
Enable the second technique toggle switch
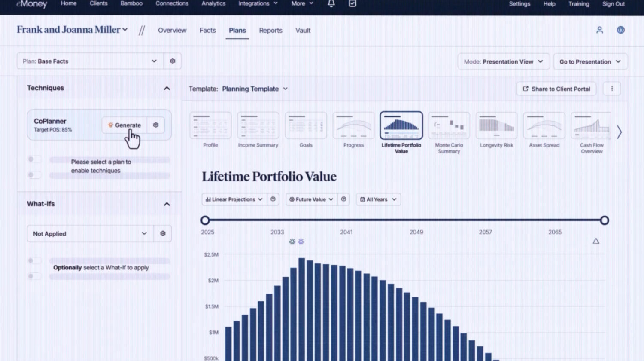[34, 175]
